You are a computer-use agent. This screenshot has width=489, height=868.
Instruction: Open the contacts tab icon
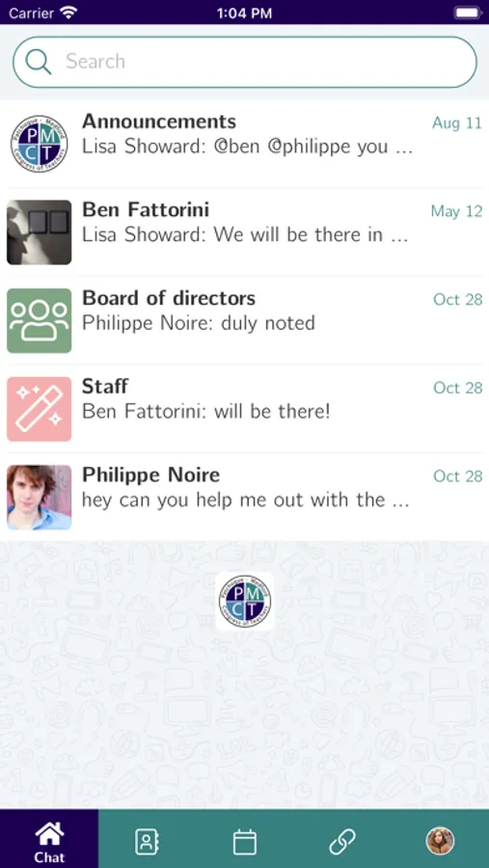(x=147, y=842)
